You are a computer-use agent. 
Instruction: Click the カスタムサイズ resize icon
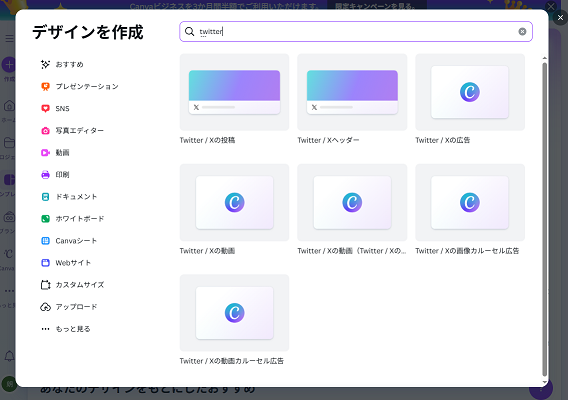[45, 285]
